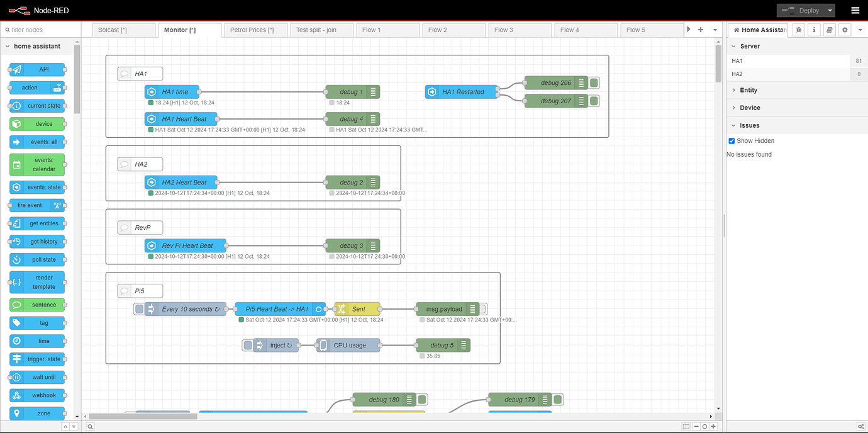Click the palette vertical scrollbar thumb
The width and height of the screenshot is (868, 433).
coord(77,79)
